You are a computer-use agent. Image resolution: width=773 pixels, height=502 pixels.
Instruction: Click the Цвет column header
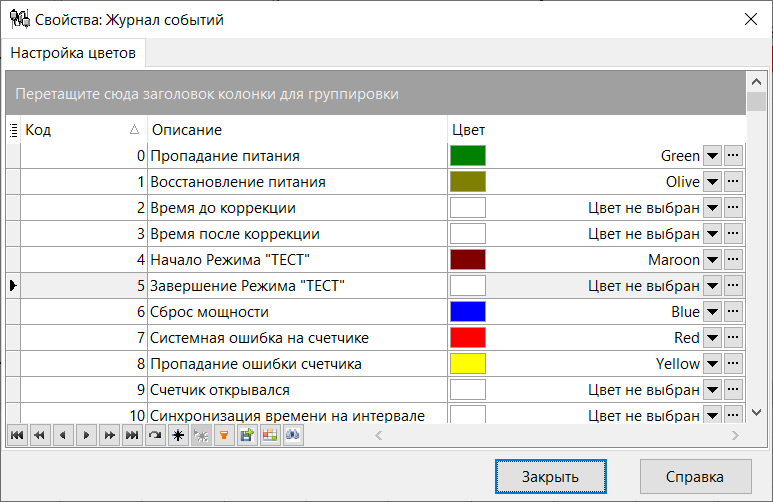coord(597,130)
